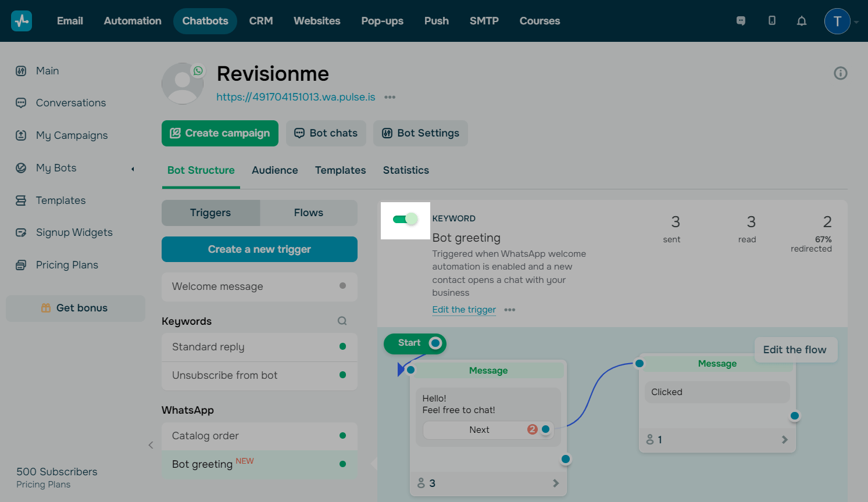Viewport: 868px width, 502px height.
Task: Toggle the Standard reply status dot
Action: [342, 347]
